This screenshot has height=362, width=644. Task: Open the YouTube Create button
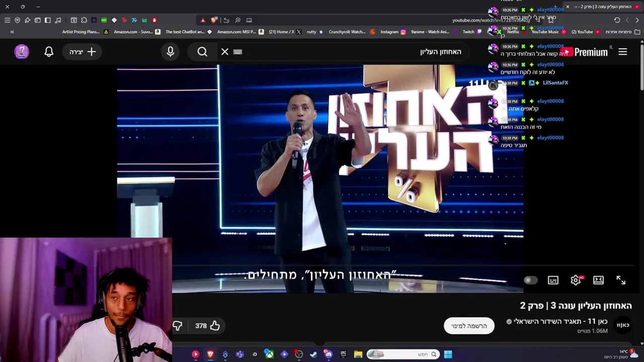83,52
